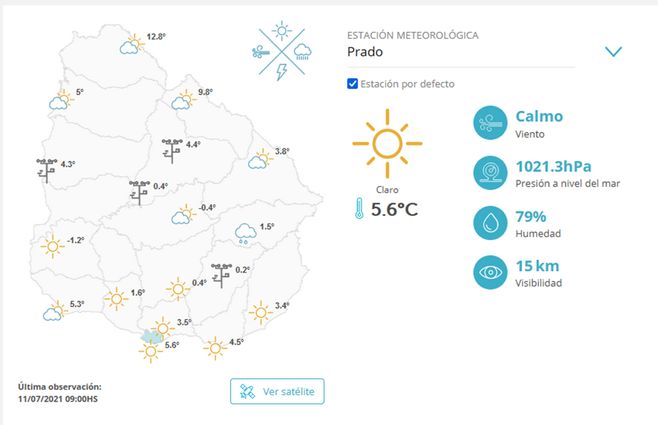Toggle the Estación por defecto checkbox
The width and height of the screenshot is (658, 425).
click(x=352, y=84)
